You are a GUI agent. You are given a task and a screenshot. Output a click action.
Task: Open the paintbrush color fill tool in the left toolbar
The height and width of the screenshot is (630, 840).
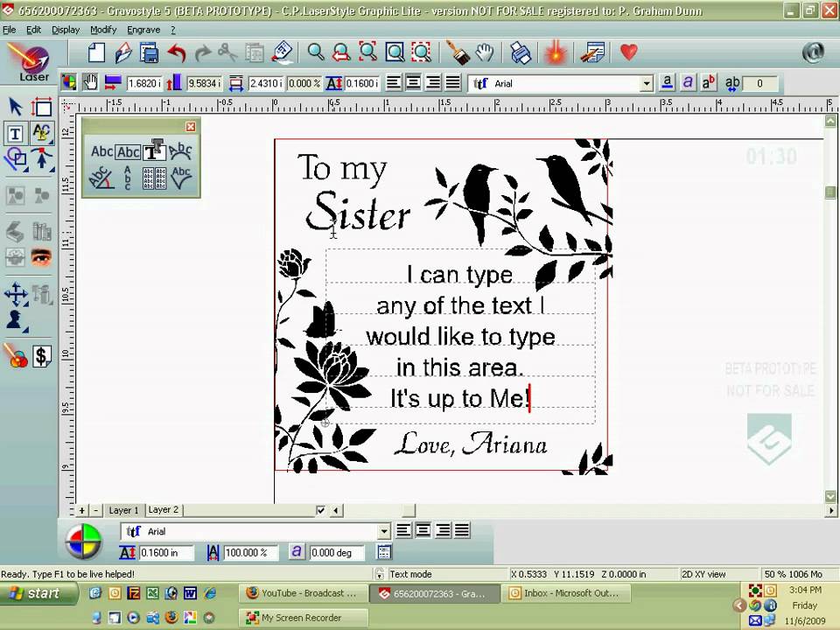click(16, 355)
